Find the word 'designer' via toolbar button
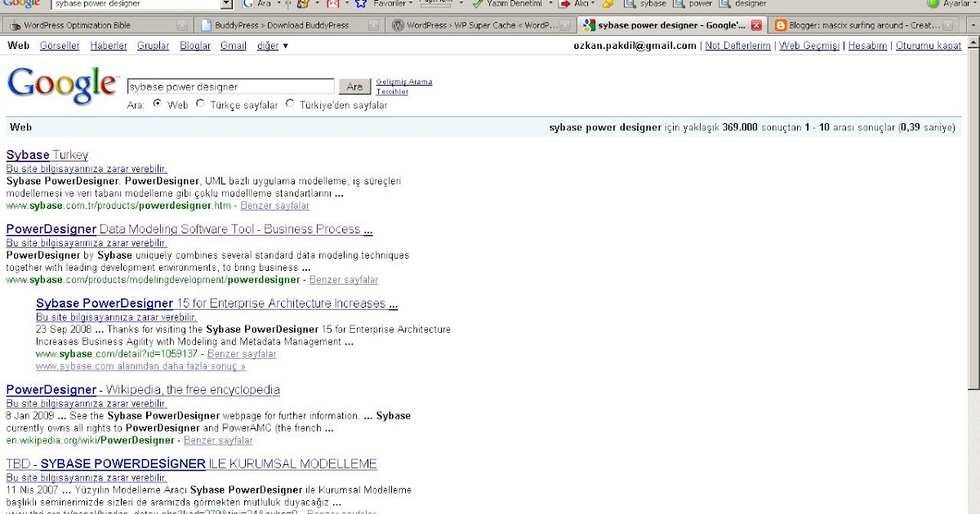This screenshot has height=514, width=980. click(744, 3)
